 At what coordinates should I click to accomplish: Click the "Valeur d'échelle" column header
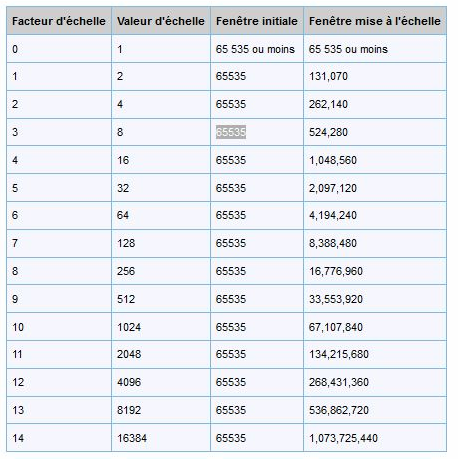click(161, 21)
